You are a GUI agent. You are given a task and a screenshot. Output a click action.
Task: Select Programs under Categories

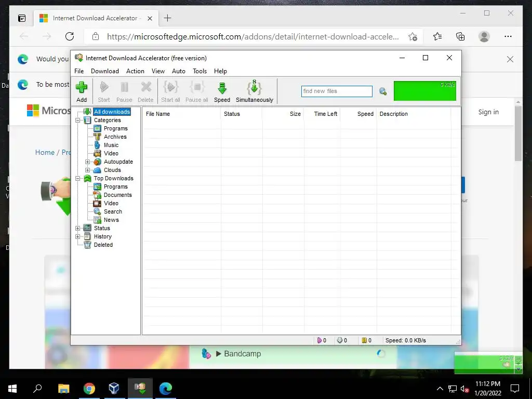click(116, 128)
